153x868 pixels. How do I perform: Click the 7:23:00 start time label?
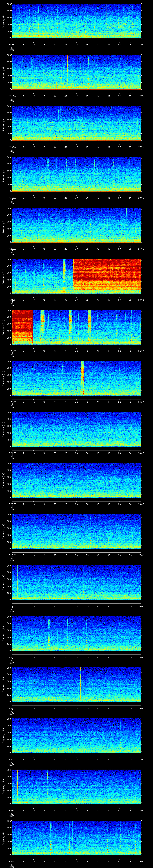(12, 402)
